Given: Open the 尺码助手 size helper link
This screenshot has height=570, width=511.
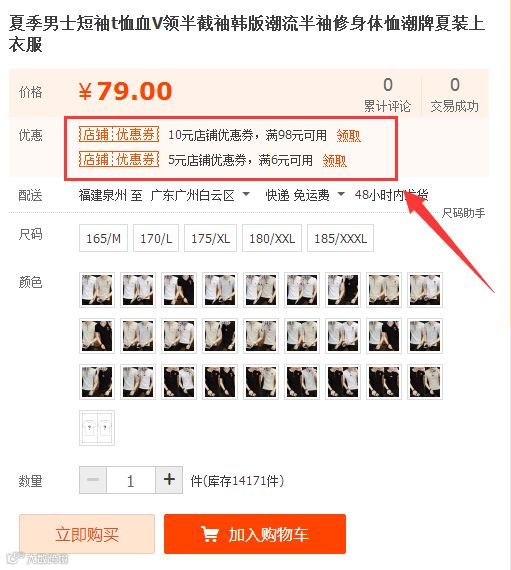Looking at the screenshot, I should tap(463, 213).
